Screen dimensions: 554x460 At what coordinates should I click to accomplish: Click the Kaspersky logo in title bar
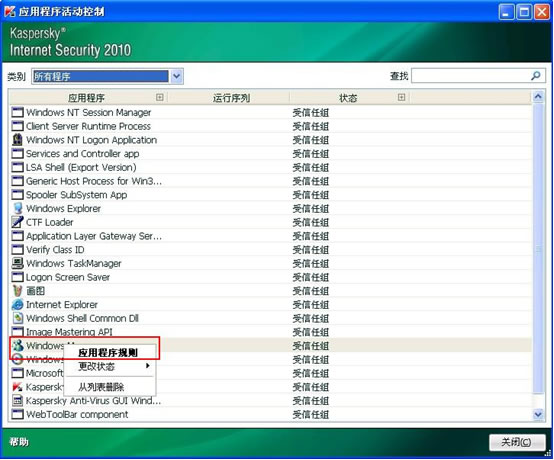[10, 11]
